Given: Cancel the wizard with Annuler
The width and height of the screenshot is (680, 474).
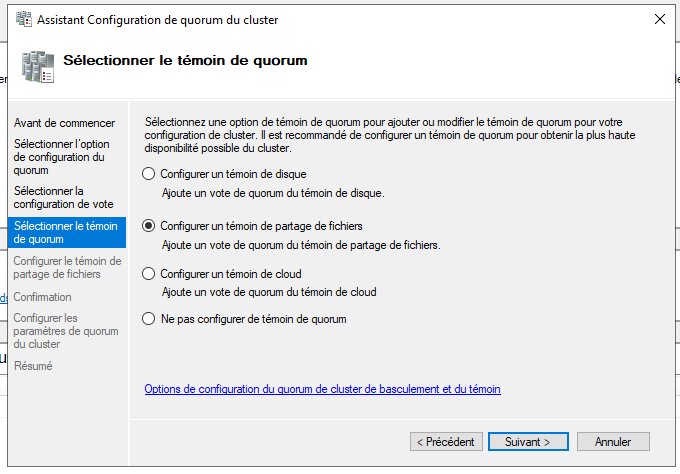Looking at the screenshot, I should click(613, 441).
